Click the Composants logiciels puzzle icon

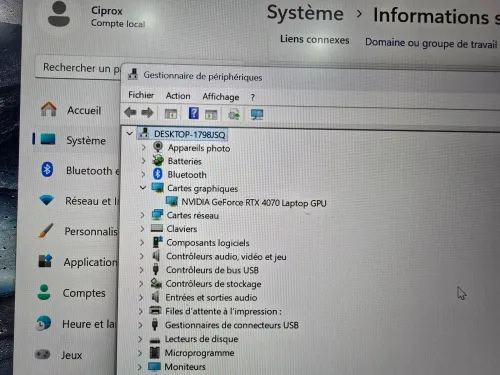(x=157, y=242)
